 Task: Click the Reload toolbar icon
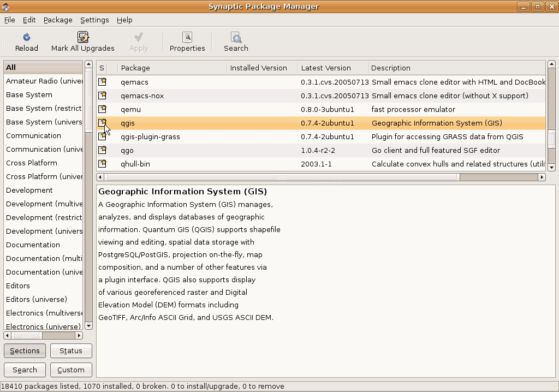coord(26,37)
